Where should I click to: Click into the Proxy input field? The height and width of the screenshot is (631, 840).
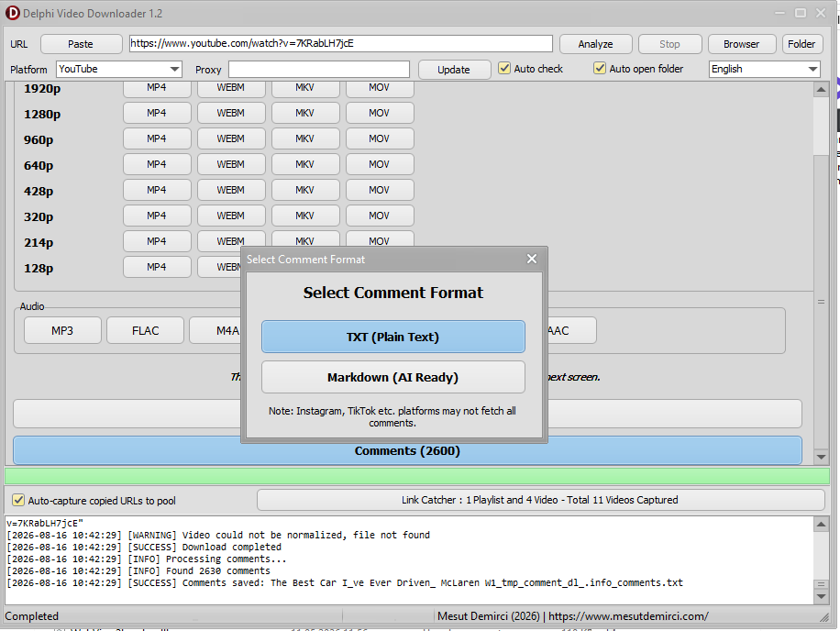[x=319, y=69]
